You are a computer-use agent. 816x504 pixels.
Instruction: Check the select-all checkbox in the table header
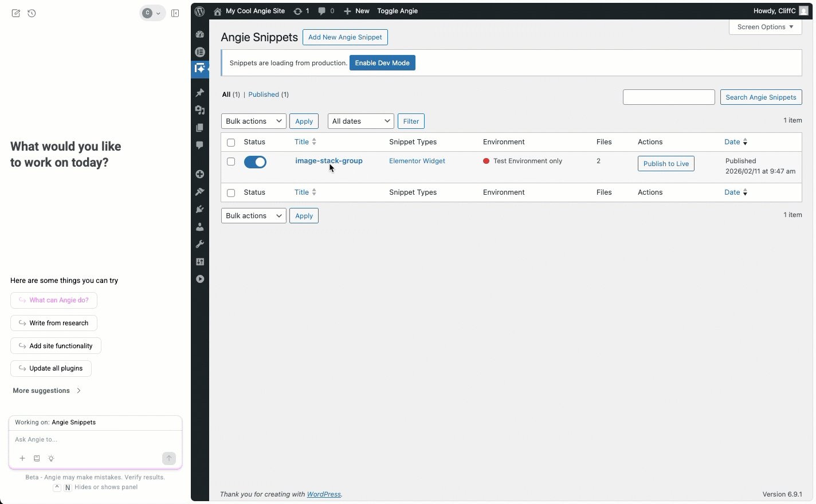tap(231, 142)
